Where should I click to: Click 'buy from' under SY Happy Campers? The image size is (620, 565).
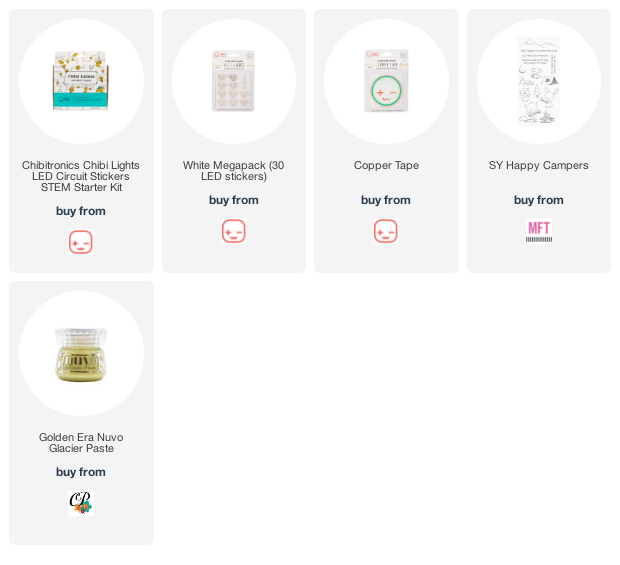(539, 200)
